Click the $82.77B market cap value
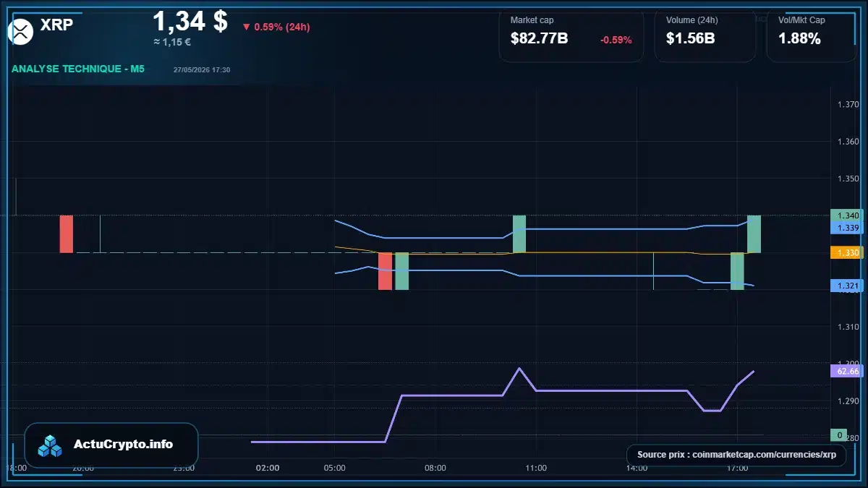This screenshot has height=488, width=868. pos(539,39)
